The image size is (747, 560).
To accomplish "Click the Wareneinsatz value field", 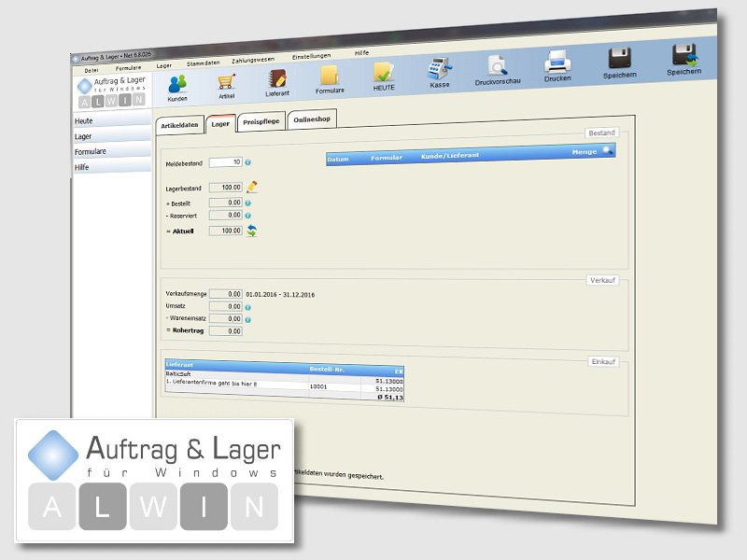I will click(226, 318).
